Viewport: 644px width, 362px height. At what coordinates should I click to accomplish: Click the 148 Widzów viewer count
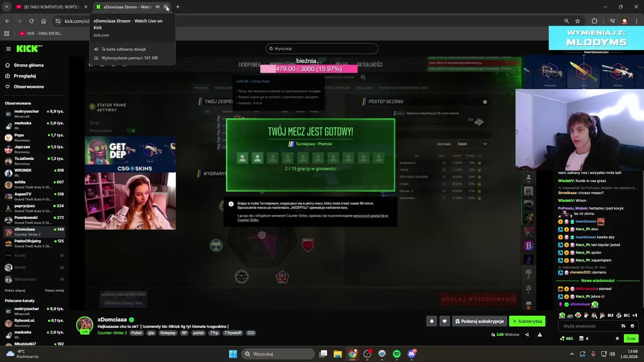point(505,334)
